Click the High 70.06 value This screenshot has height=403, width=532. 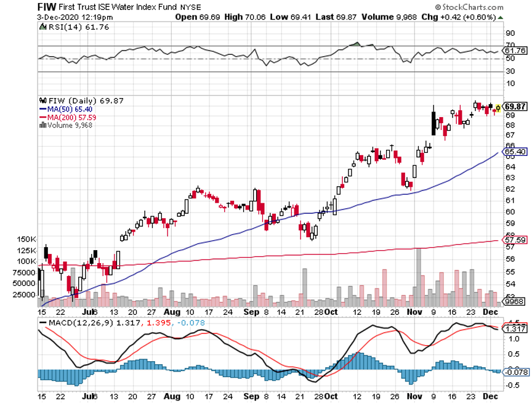click(244, 17)
